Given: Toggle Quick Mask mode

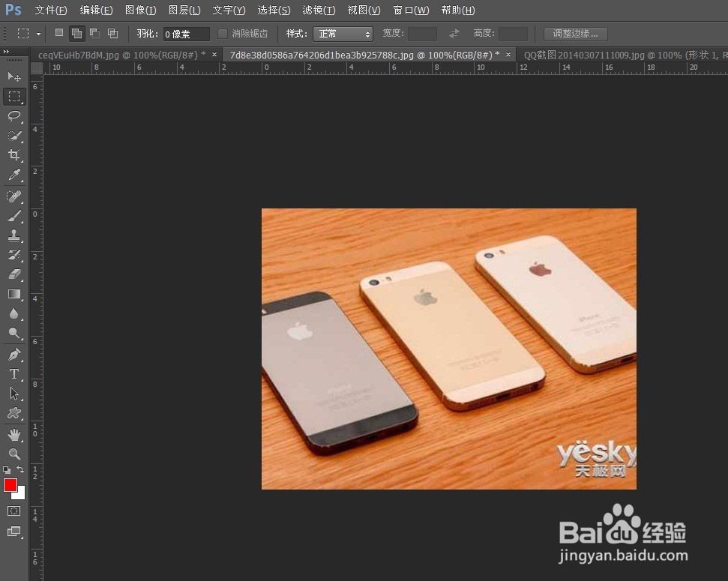Looking at the screenshot, I should [x=14, y=511].
